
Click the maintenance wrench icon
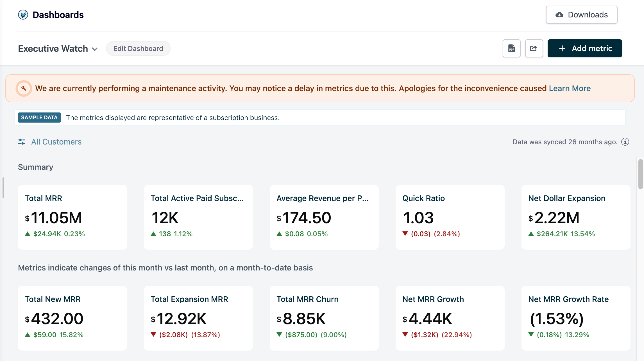tap(24, 88)
